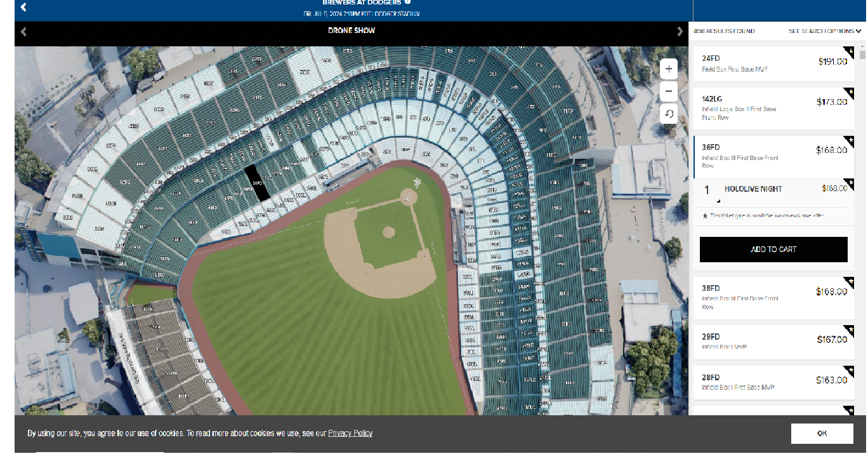Click the star badge on 142LG listing

850,92
